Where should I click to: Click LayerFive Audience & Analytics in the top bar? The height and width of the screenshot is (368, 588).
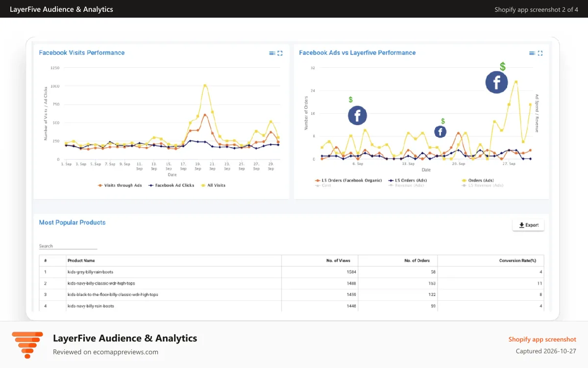tap(61, 9)
